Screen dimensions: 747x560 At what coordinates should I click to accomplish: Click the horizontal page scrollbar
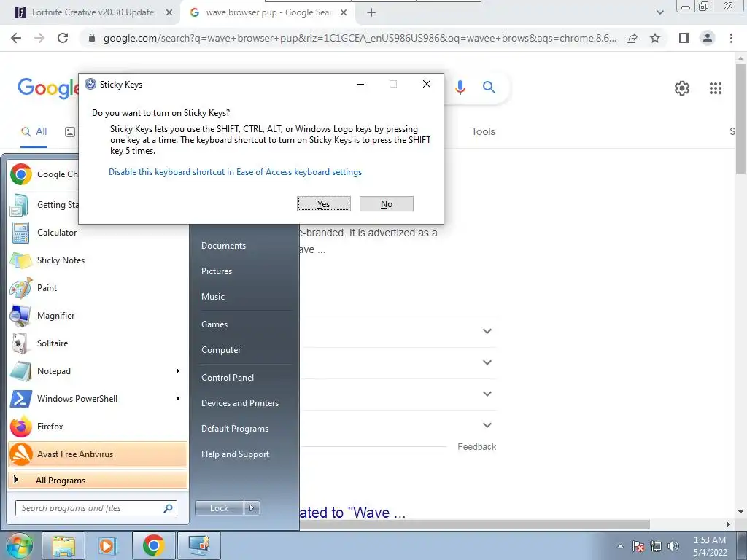pyautogui.click(x=474, y=524)
